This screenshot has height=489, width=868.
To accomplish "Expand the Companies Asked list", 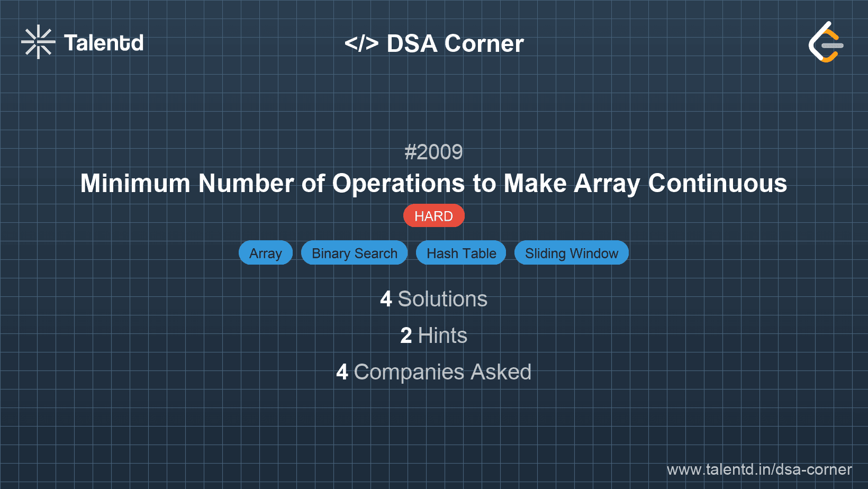I will pyautogui.click(x=433, y=372).
